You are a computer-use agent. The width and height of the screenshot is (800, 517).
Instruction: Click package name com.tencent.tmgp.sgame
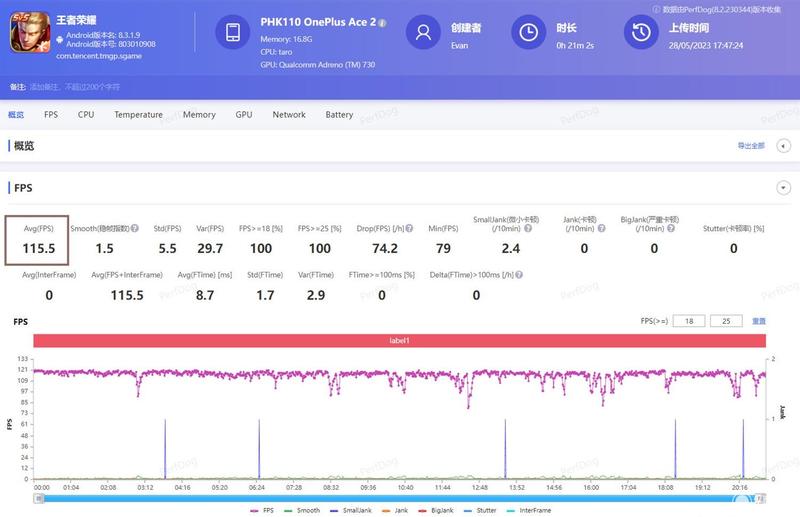(x=99, y=56)
